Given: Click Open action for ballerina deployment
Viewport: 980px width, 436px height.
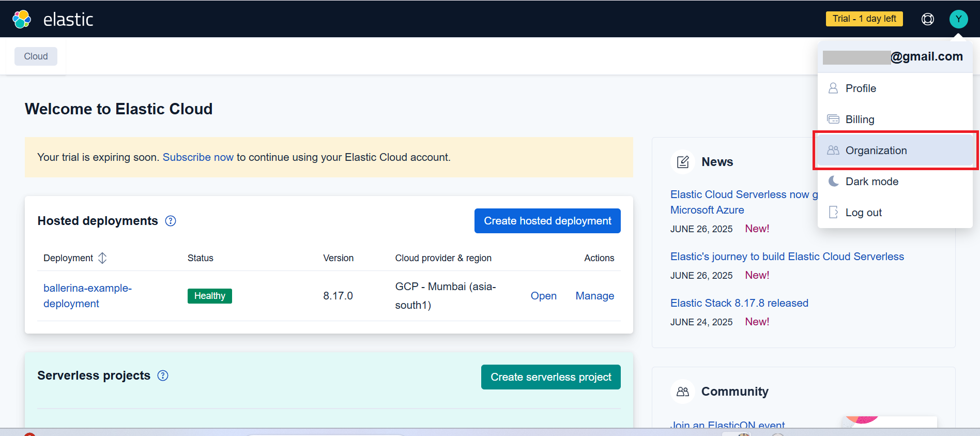Looking at the screenshot, I should tap(544, 296).
